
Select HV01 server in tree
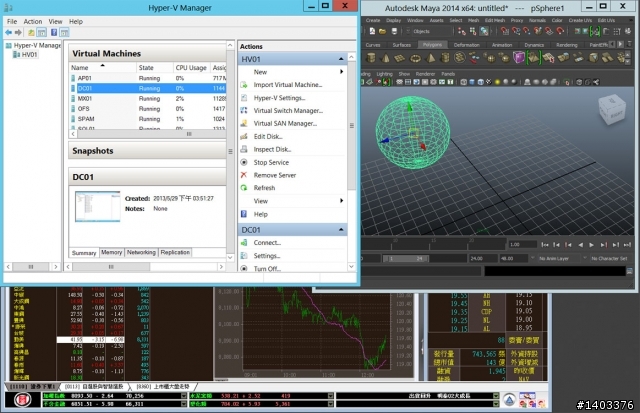click(29, 55)
